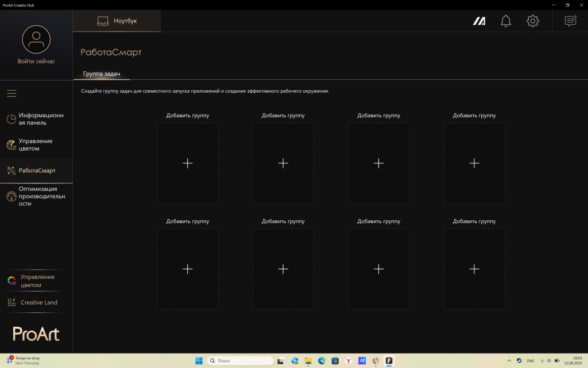Add a group in the top row's fourth card
Screen dimensions: 588x368
point(474,163)
